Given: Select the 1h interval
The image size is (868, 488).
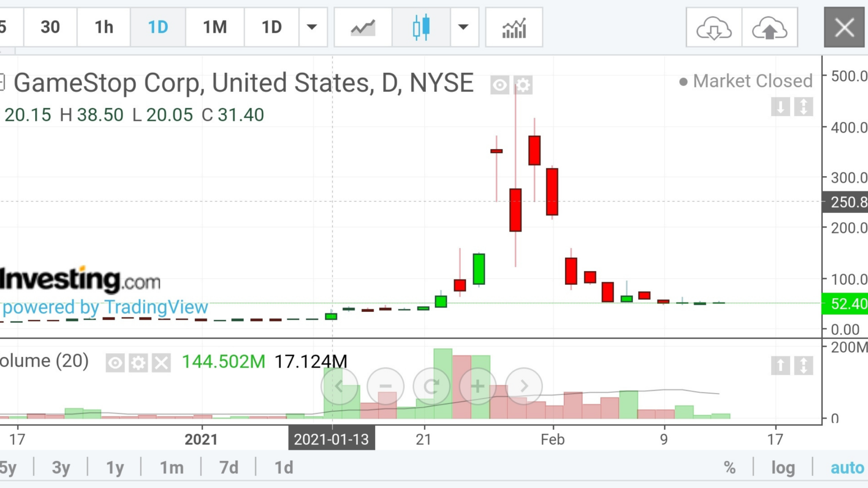Looking at the screenshot, I should pyautogui.click(x=104, y=27).
